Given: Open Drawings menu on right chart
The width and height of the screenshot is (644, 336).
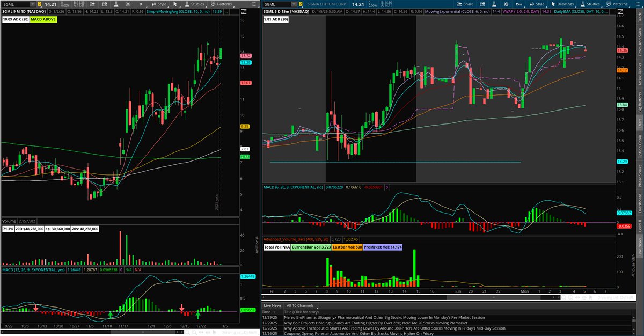Looking at the screenshot, I should [562, 4].
